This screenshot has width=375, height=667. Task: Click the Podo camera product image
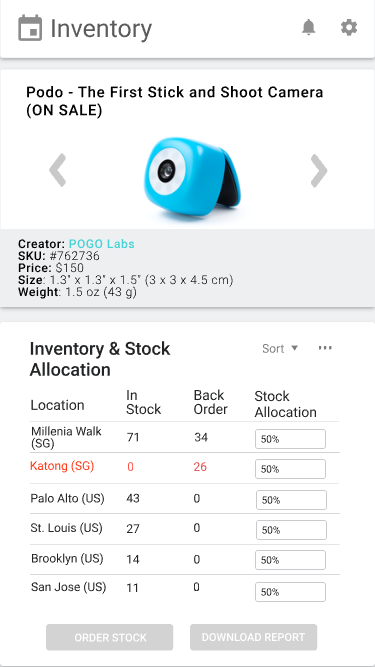tap(192, 177)
